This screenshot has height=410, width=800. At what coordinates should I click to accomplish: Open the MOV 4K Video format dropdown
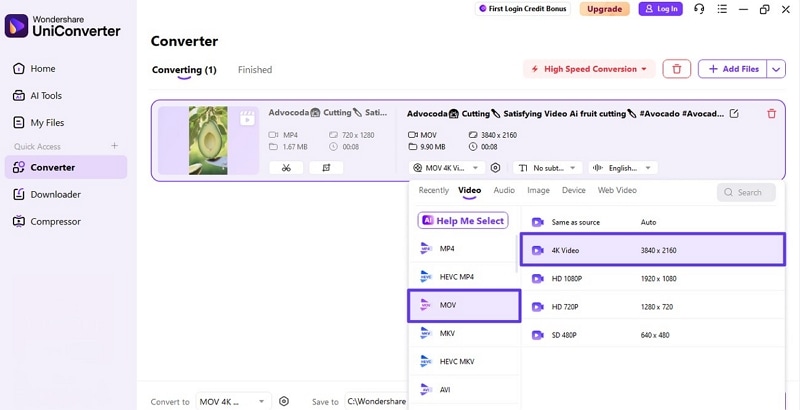click(x=446, y=168)
